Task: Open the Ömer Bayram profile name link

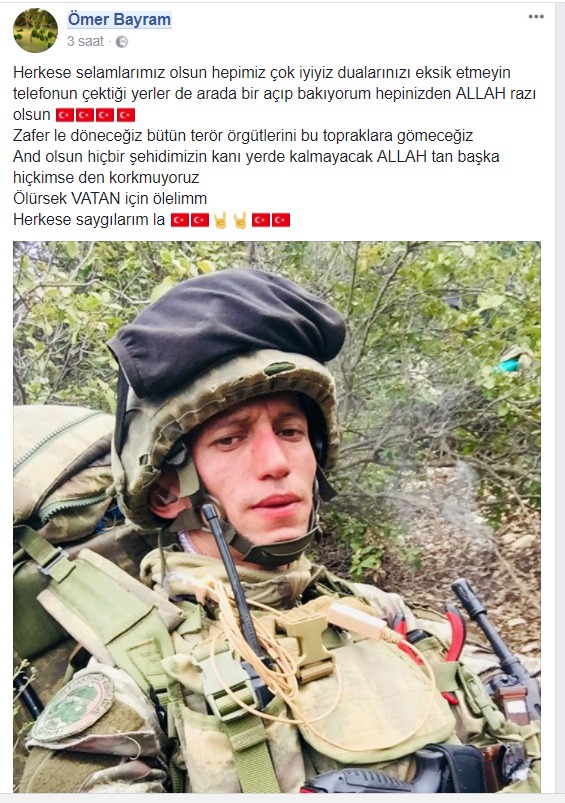Action: [119, 19]
